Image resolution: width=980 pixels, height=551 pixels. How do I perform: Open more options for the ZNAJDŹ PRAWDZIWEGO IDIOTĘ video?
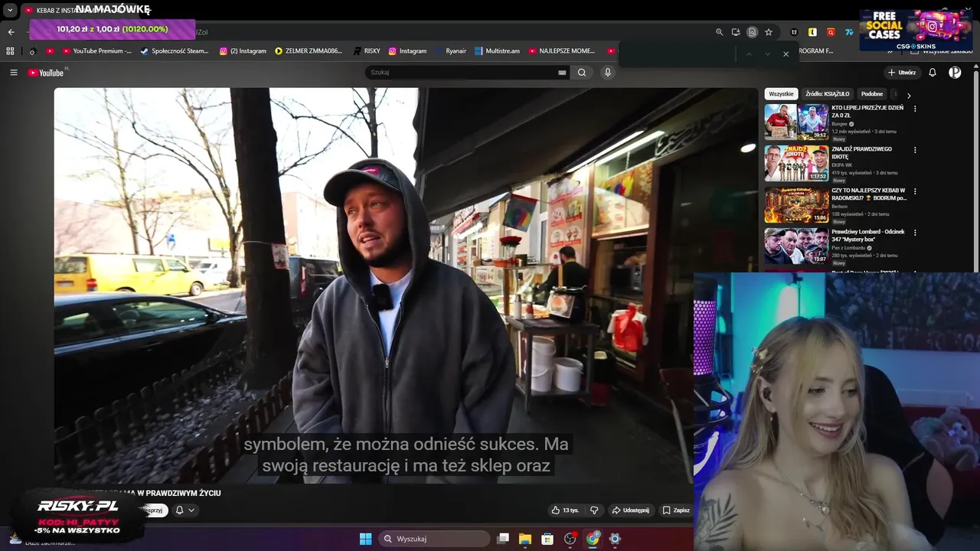click(914, 150)
